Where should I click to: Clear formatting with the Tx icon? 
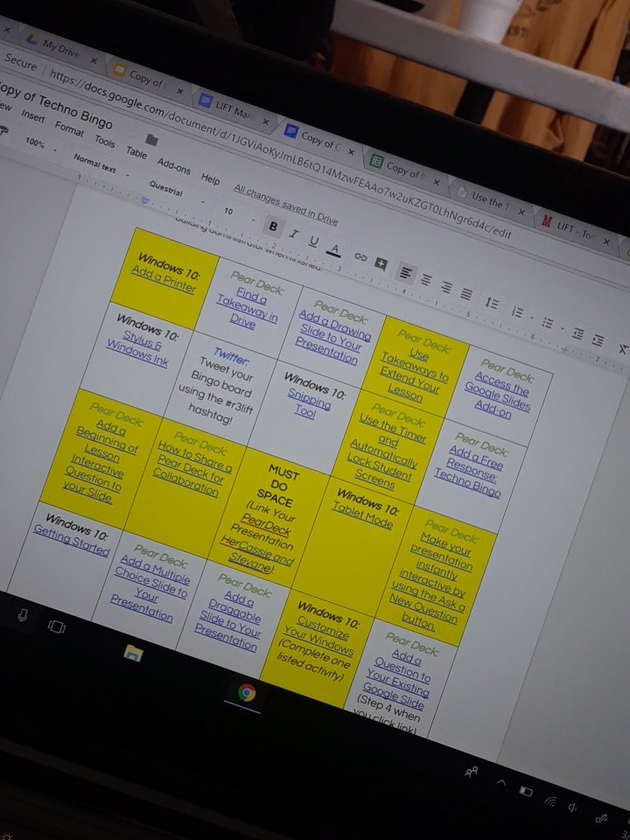tap(624, 349)
